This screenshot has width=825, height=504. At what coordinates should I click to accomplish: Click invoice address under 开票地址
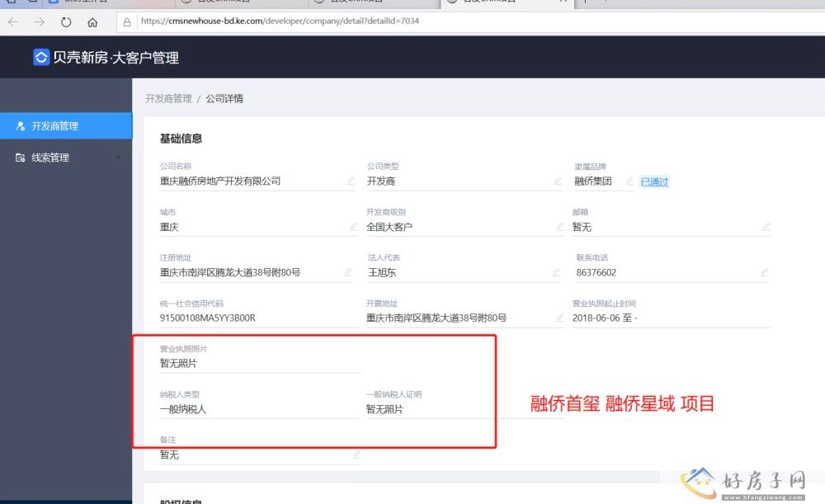[x=436, y=318]
